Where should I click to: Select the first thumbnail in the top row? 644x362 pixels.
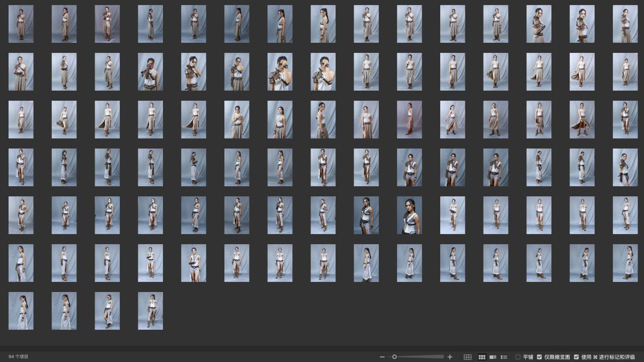coord(21,24)
